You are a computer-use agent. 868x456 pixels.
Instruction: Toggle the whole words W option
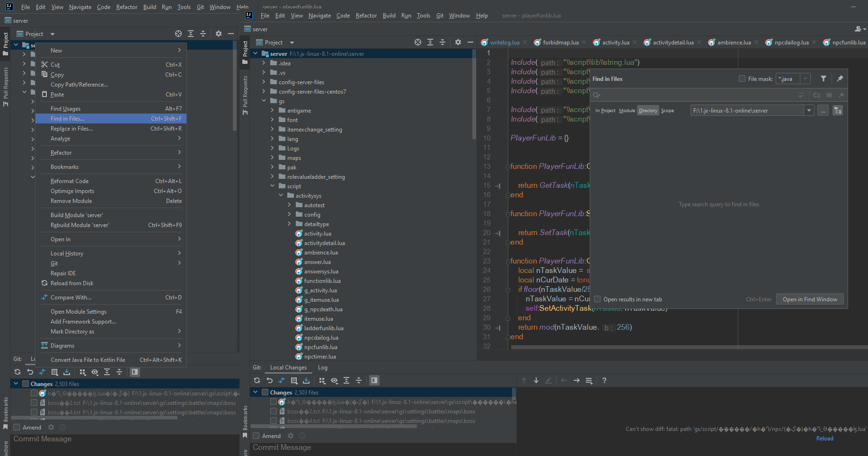tap(829, 95)
